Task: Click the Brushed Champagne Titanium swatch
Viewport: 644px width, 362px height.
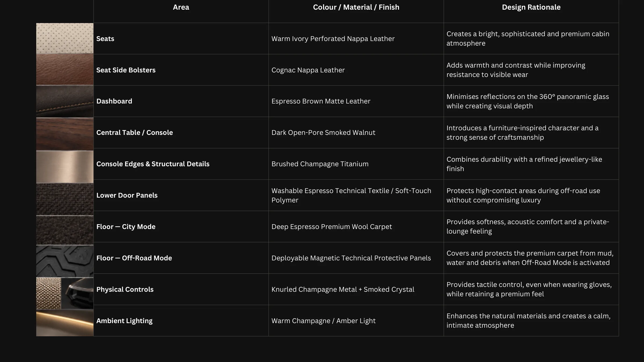Action: click(x=65, y=167)
